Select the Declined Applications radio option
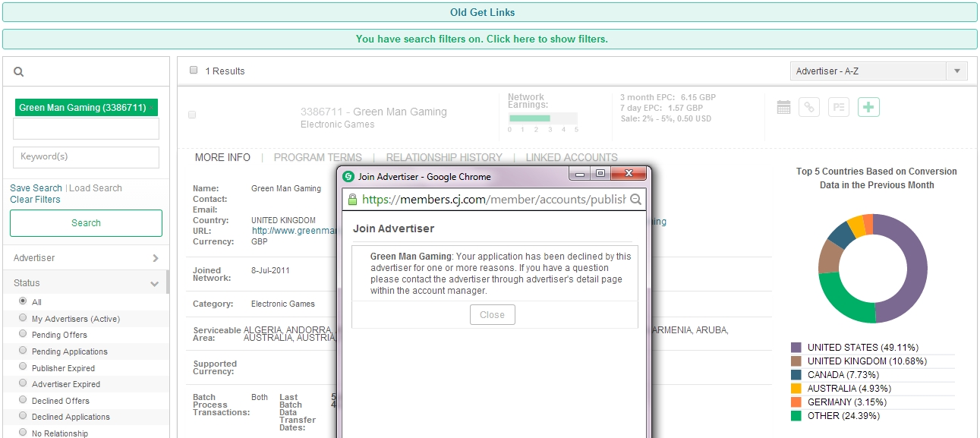Viewport: 980px width, 438px height. 24,416
